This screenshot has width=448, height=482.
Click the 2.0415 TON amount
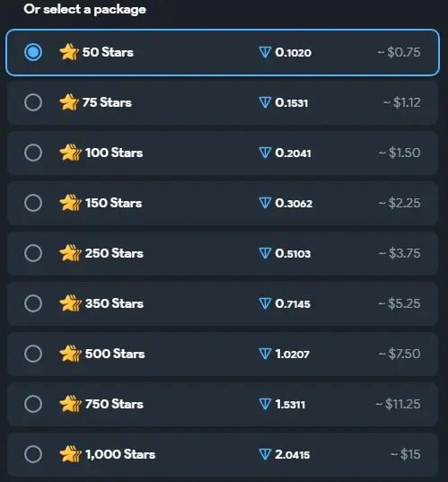pyautogui.click(x=293, y=455)
